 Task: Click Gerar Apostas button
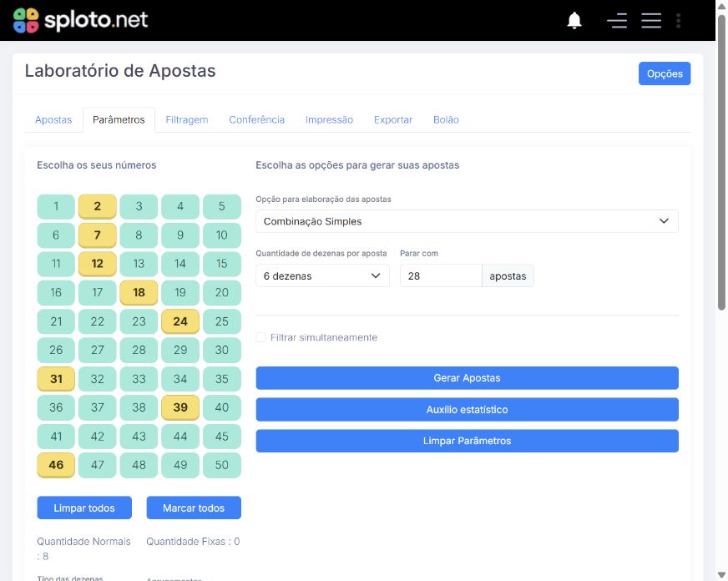467,378
